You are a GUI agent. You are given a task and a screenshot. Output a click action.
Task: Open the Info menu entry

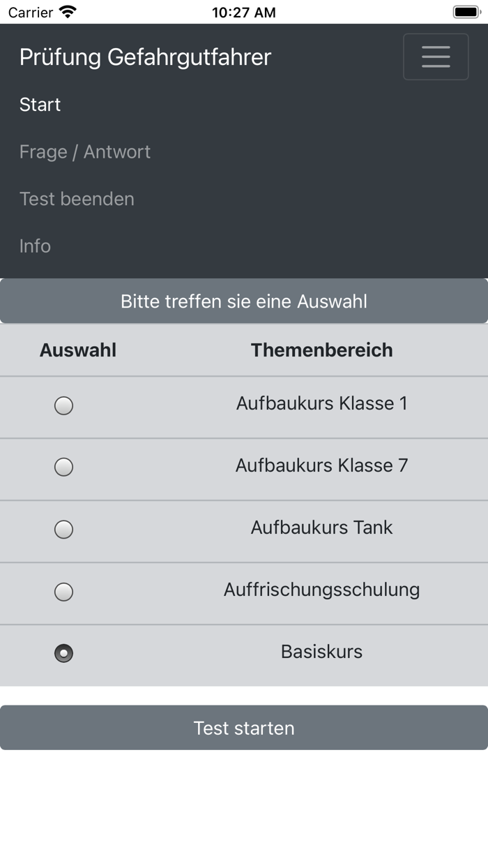(35, 246)
